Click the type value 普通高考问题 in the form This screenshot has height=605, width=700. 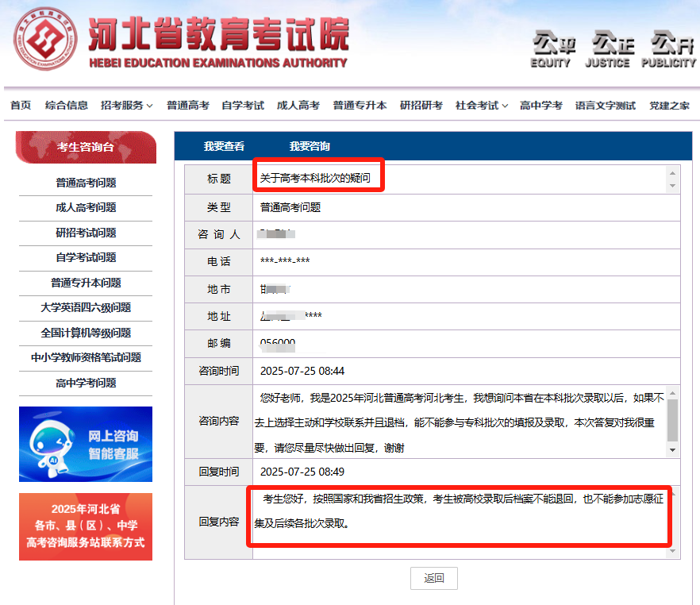tap(290, 207)
